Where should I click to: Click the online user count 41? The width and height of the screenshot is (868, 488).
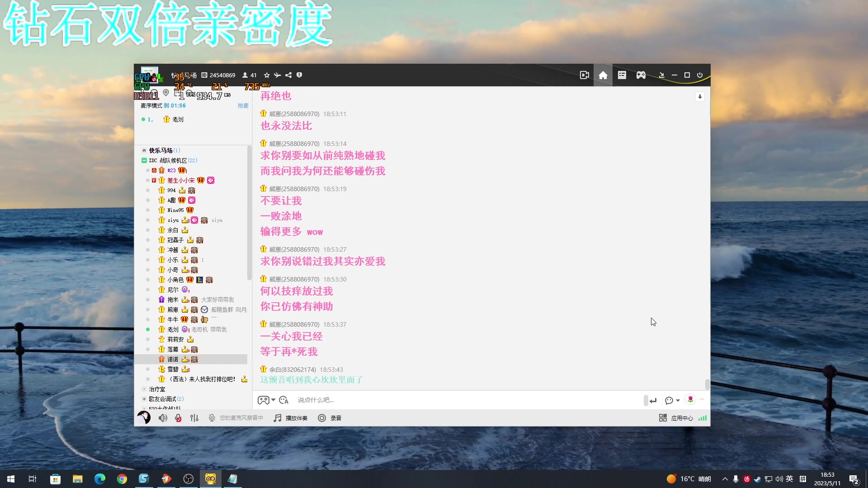point(250,75)
